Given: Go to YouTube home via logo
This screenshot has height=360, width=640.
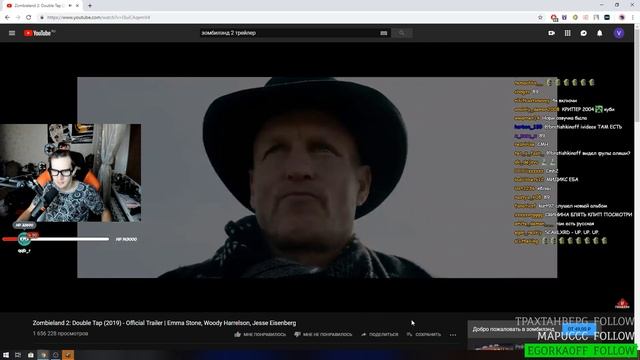Looking at the screenshot, I should click(39, 33).
